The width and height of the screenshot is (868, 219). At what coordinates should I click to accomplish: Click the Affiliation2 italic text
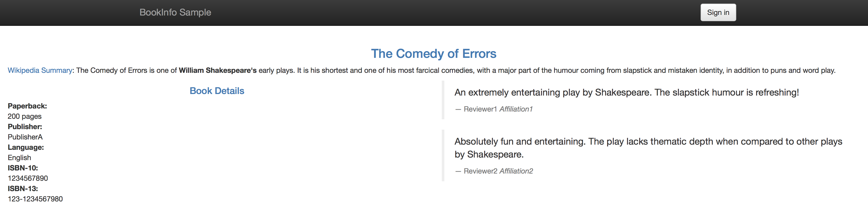point(516,171)
